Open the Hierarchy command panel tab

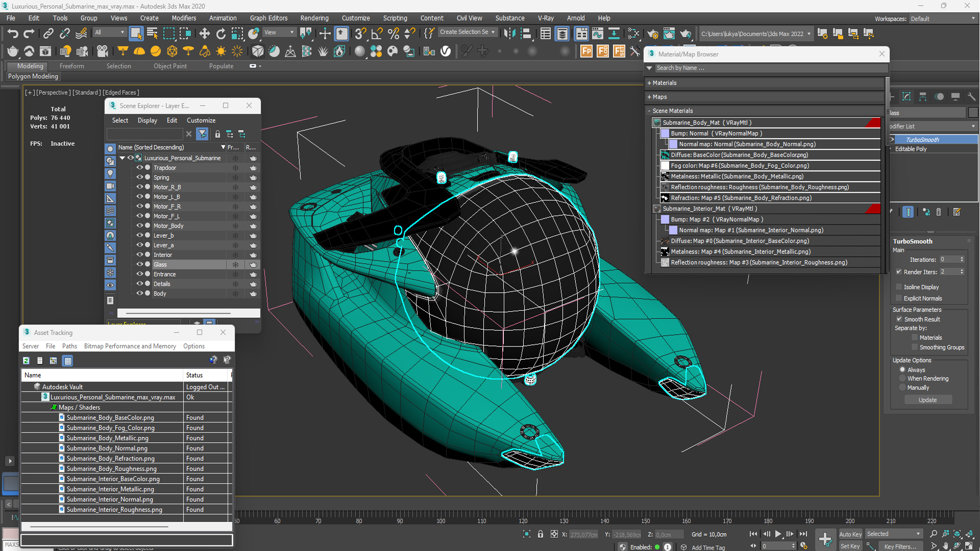pyautogui.click(x=923, y=96)
